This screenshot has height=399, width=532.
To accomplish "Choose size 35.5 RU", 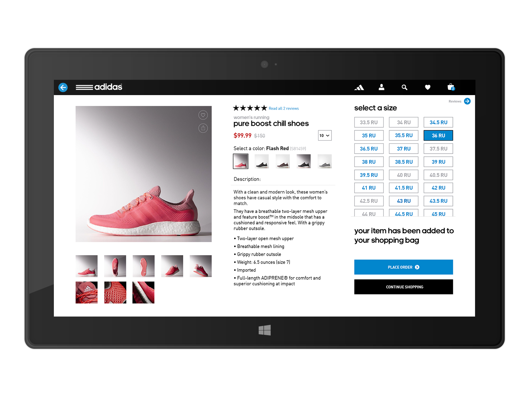I will point(404,135).
